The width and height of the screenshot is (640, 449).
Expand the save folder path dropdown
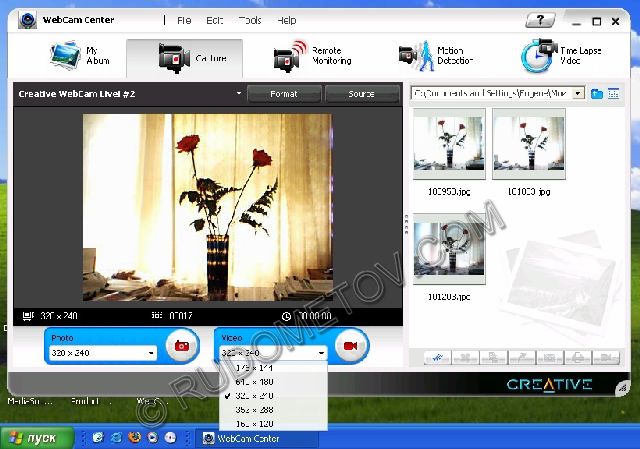578,93
